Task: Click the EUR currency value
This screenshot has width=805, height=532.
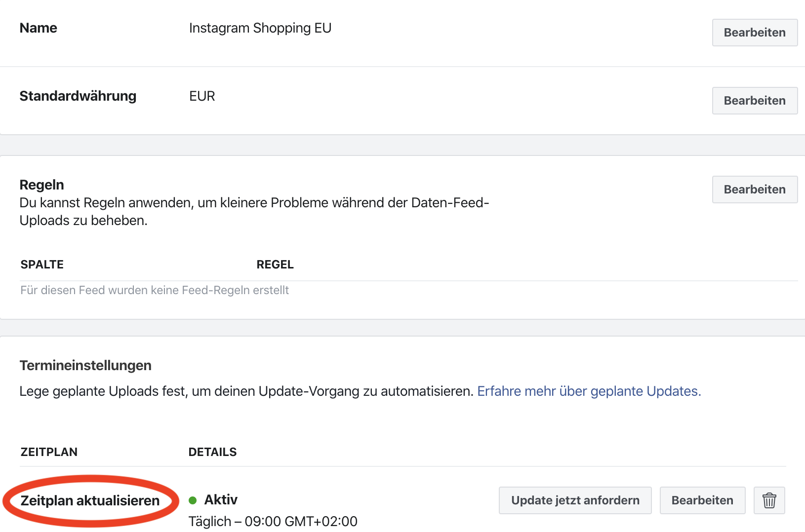Action: point(202,96)
